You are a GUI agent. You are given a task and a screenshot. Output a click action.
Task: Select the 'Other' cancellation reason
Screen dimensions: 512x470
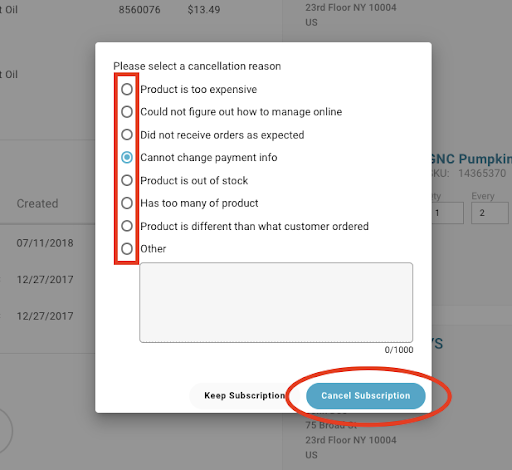(127, 249)
